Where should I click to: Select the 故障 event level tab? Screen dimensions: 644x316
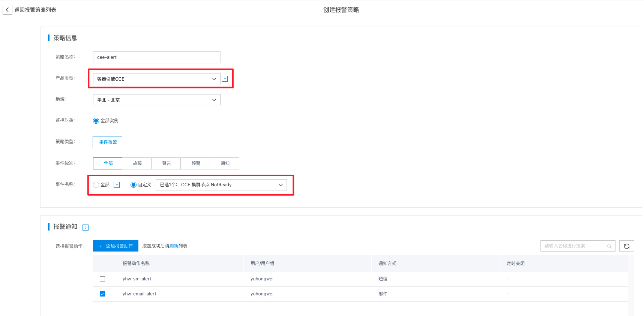pos(137,163)
